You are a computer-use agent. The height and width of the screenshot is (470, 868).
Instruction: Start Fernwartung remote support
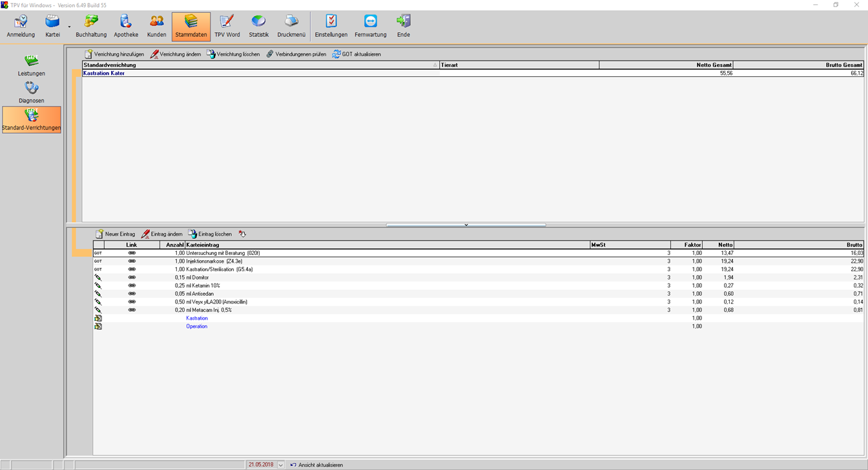click(x=370, y=26)
